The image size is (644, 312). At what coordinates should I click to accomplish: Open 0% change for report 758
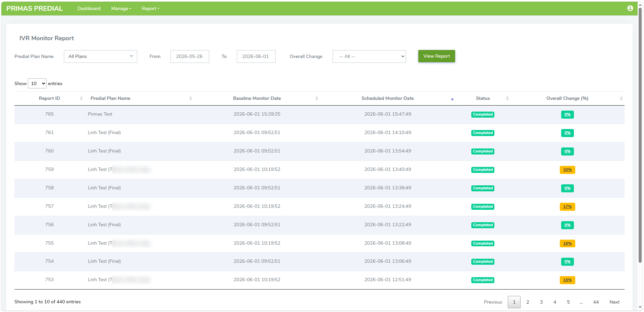coord(567,188)
